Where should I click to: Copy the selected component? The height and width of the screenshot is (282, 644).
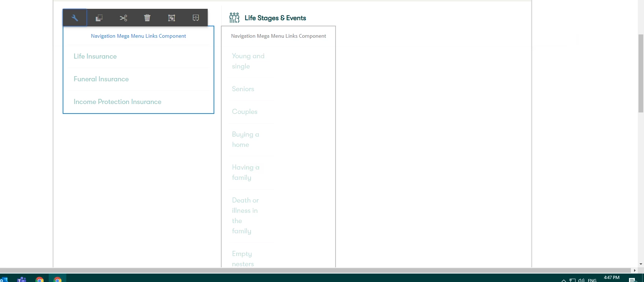(99, 18)
